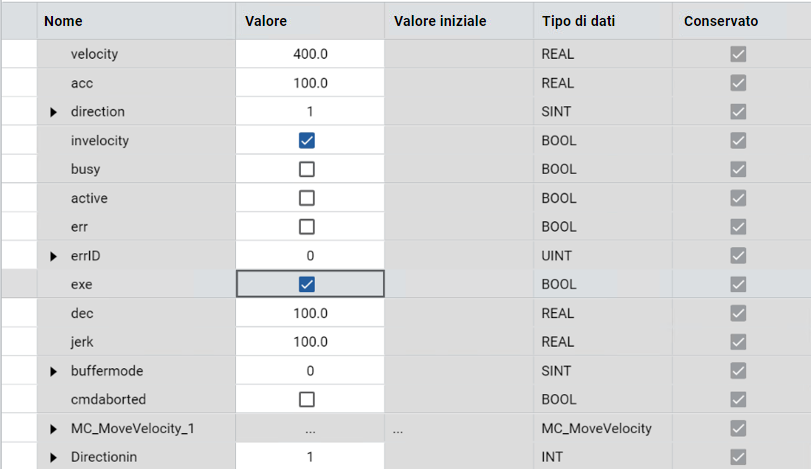Expand the MC_MoveVelocity_1 instance

(54, 429)
